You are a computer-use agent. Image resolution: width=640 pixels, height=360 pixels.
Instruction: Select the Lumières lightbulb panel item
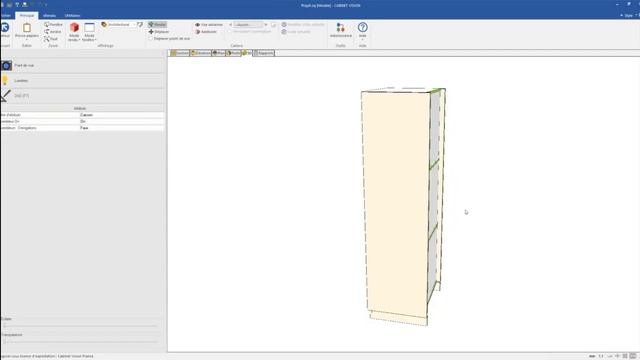click(83, 80)
